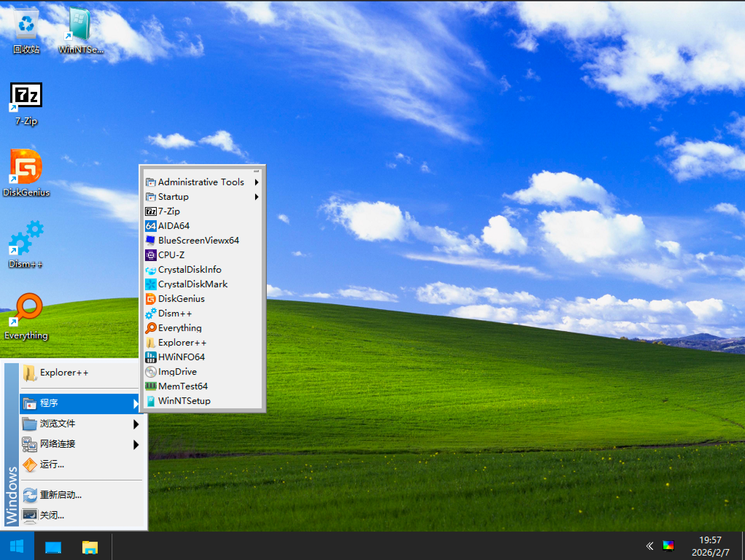Select CrystalDiskInfo in the programs list
Screen dimensions: 745x560
coord(190,269)
